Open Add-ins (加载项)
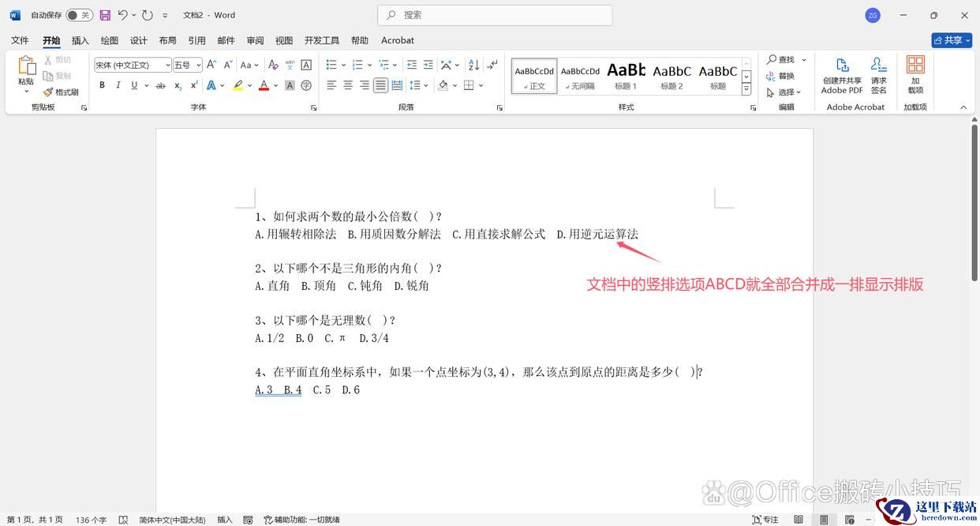Screen dimensions: 980x526 [x=915, y=75]
